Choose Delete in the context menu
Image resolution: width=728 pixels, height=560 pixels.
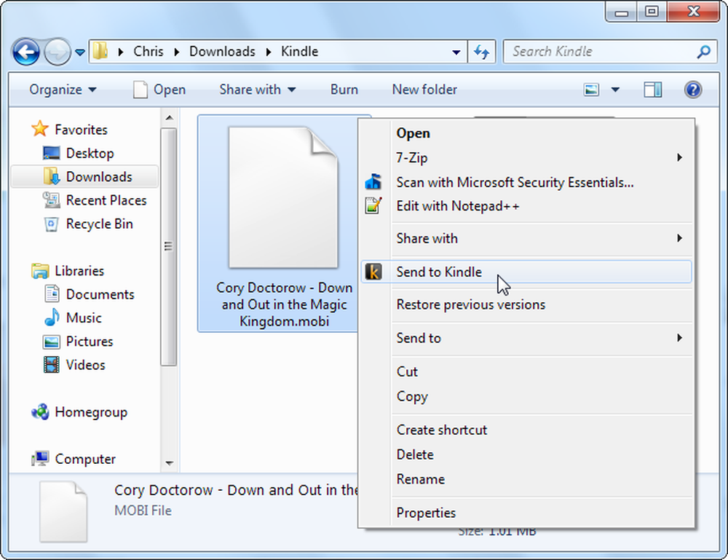point(526,454)
